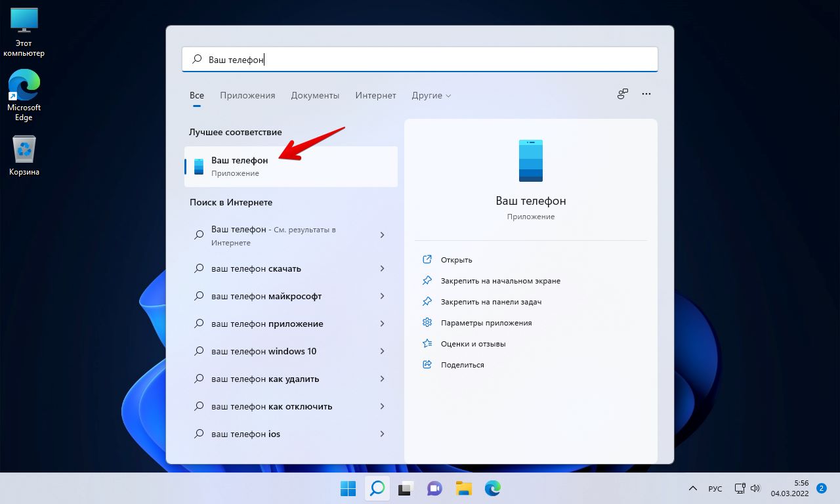This screenshot has height=504, width=840.
Task: Open the search feedback people icon
Action: (x=623, y=94)
